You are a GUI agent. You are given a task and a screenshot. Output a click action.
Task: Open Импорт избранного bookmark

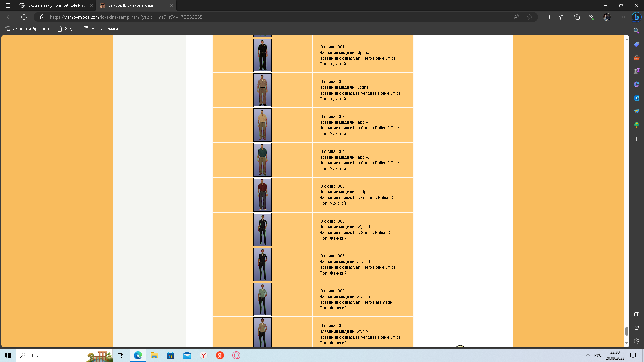click(x=28, y=29)
